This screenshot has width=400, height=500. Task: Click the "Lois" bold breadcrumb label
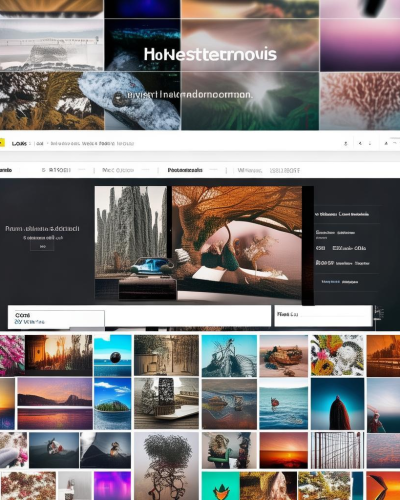point(19,144)
